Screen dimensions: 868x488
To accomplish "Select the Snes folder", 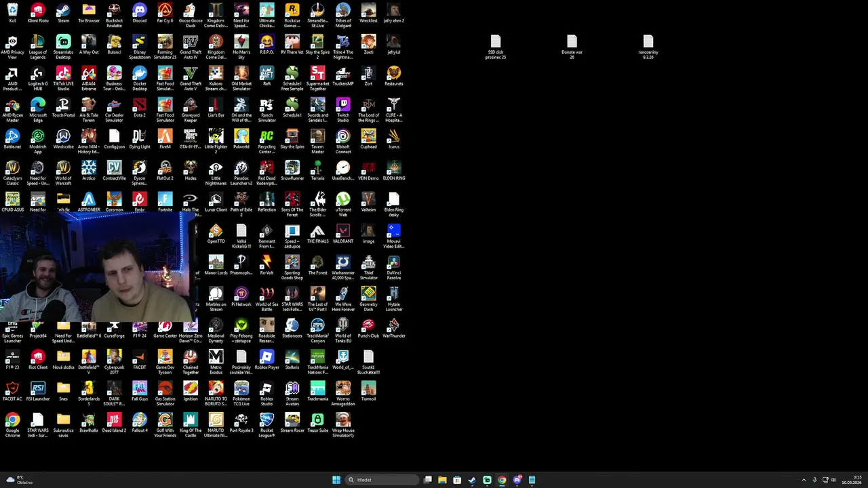I will (63, 391).
